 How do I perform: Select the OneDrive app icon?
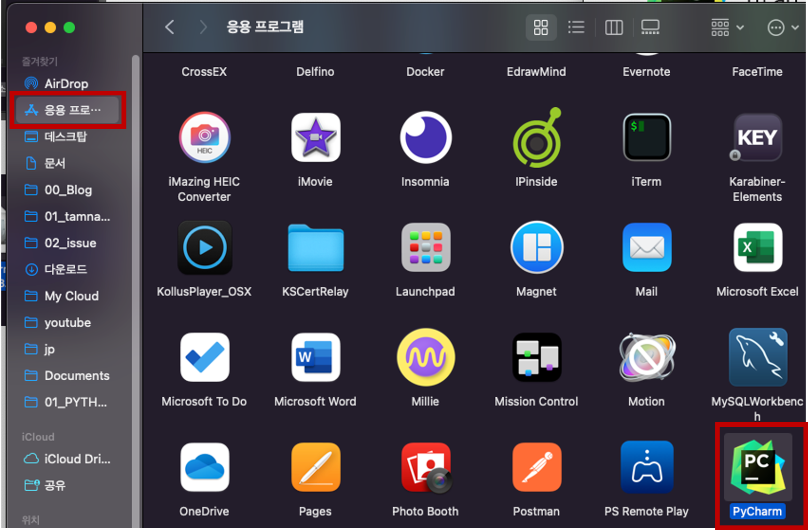pyautogui.click(x=205, y=468)
